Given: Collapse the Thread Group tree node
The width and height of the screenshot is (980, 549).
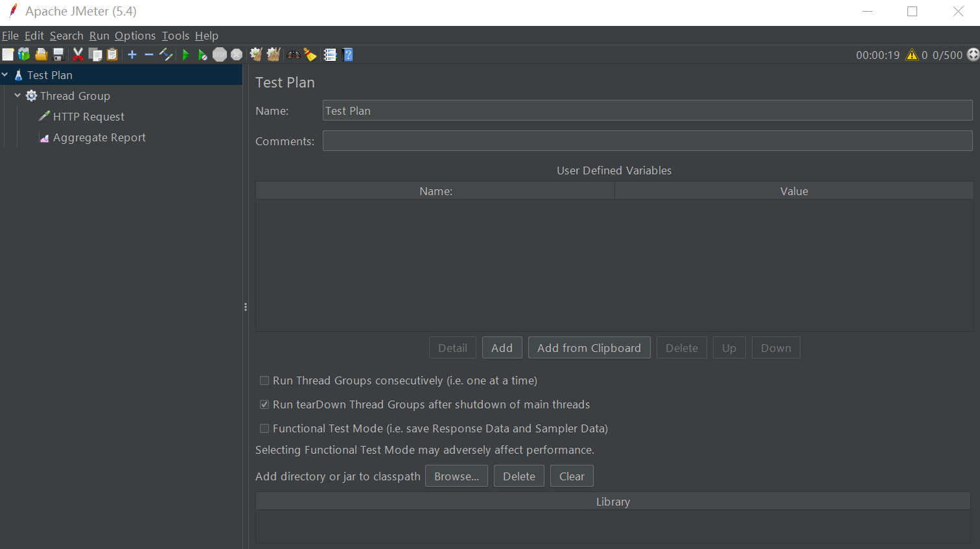Looking at the screenshot, I should pyautogui.click(x=17, y=96).
